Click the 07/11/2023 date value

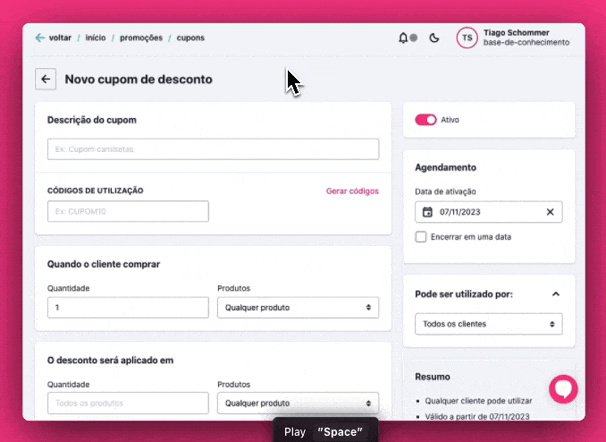pos(460,212)
